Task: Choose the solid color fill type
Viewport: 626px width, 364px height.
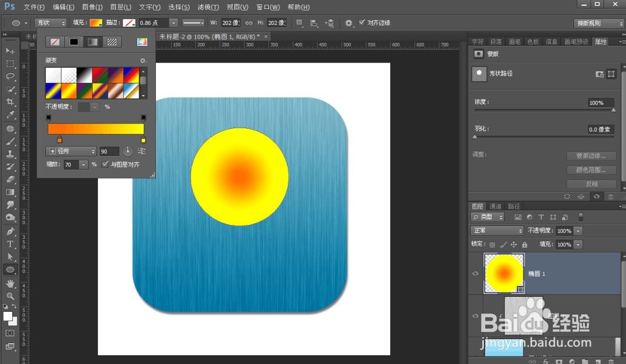Action: point(74,42)
